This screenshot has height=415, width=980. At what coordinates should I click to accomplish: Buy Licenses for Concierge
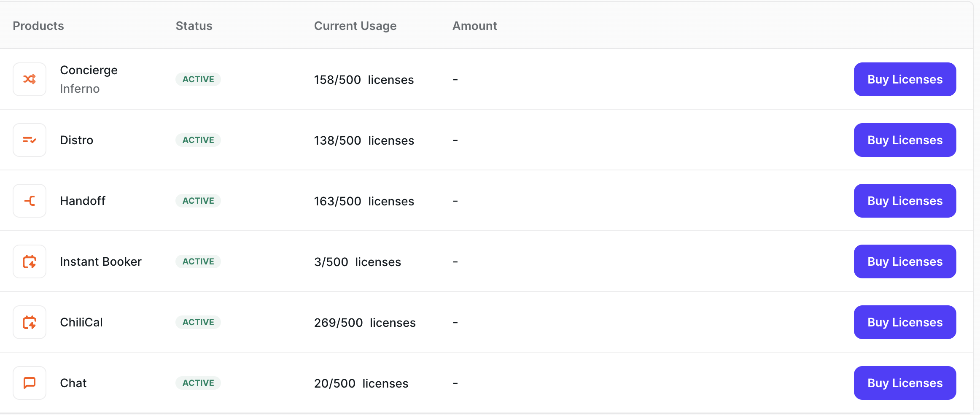coord(905,79)
